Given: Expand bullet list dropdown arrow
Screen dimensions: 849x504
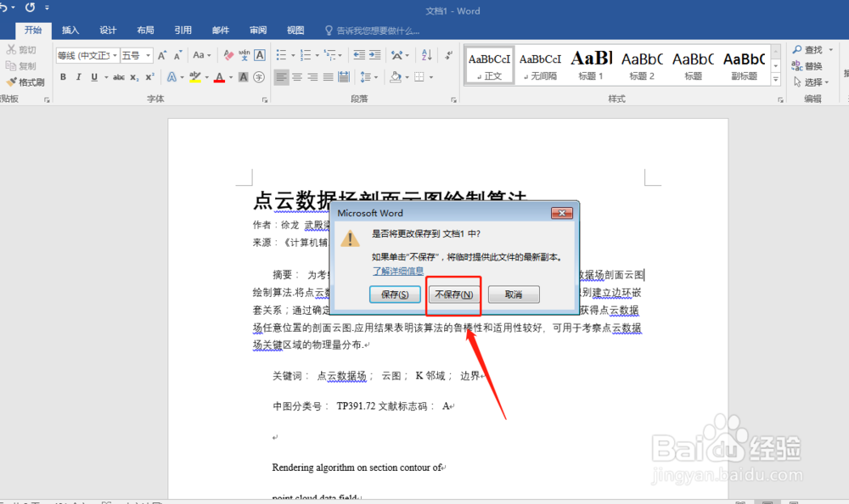Looking at the screenshot, I should point(293,55).
